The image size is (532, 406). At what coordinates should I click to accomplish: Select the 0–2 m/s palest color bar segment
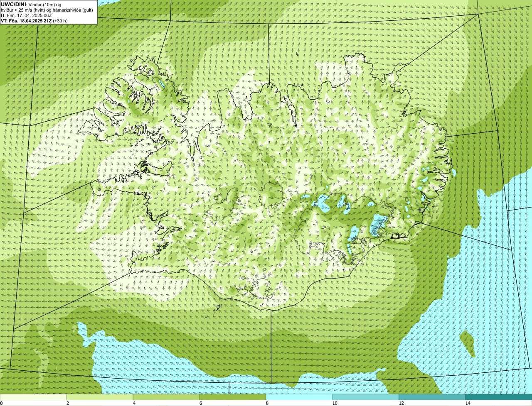33,397
